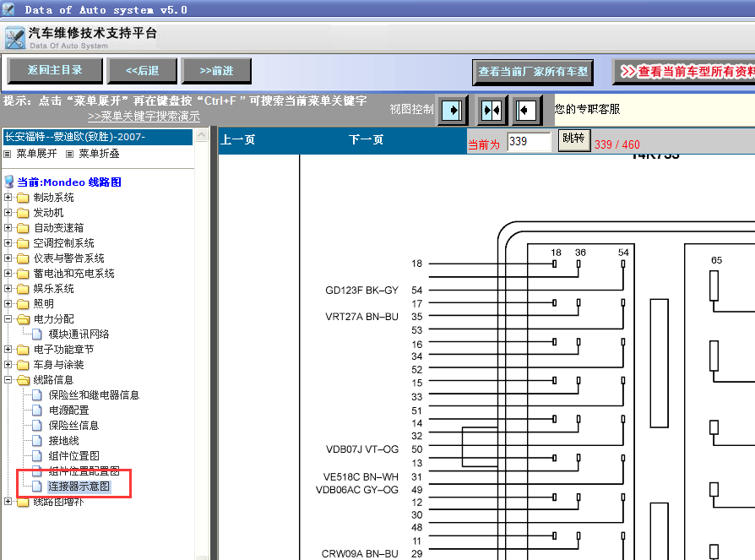Click the folder icon for 自动变速箱
Screen dimensions: 755x560
(23, 228)
